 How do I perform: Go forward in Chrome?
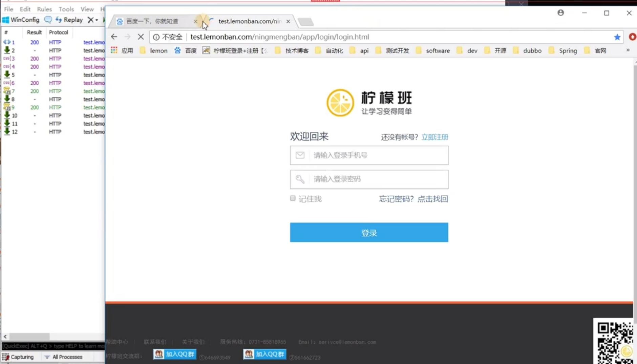tap(127, 37)
